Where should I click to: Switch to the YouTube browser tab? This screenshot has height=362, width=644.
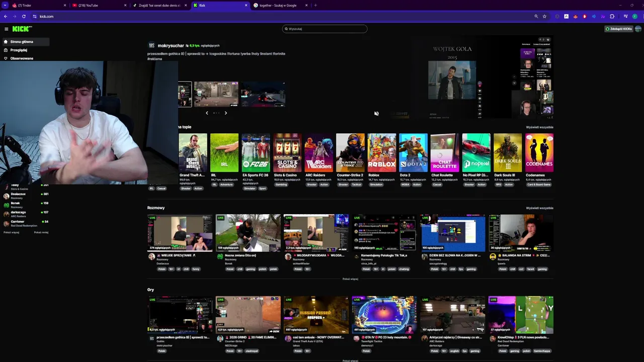point(100,5)
